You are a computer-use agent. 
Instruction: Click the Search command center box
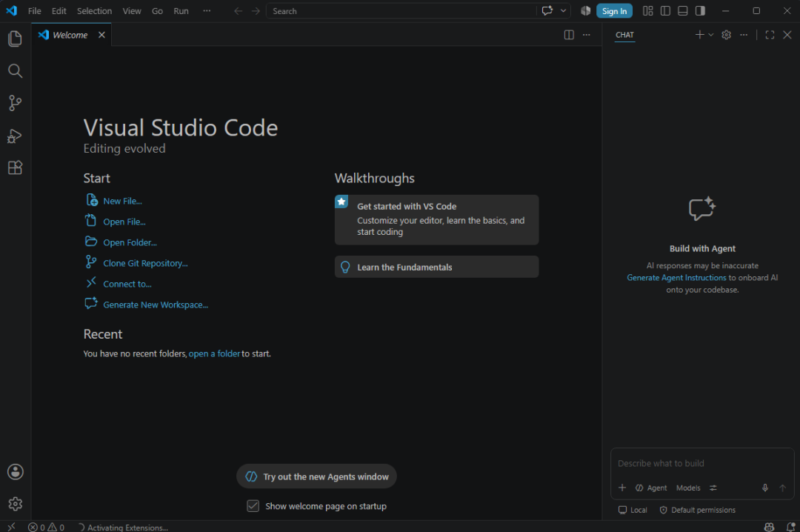(x=401, y=10)
